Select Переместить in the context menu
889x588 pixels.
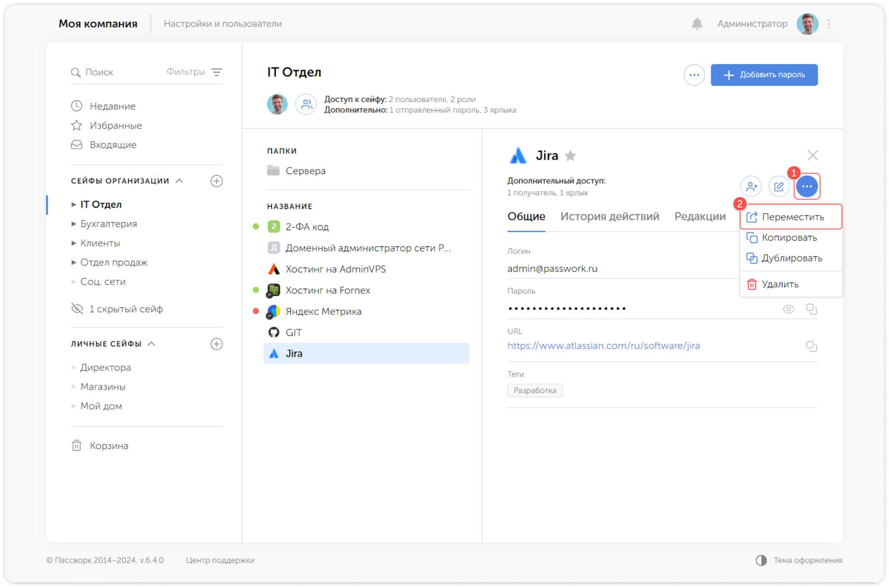click(x=792, y=217)
